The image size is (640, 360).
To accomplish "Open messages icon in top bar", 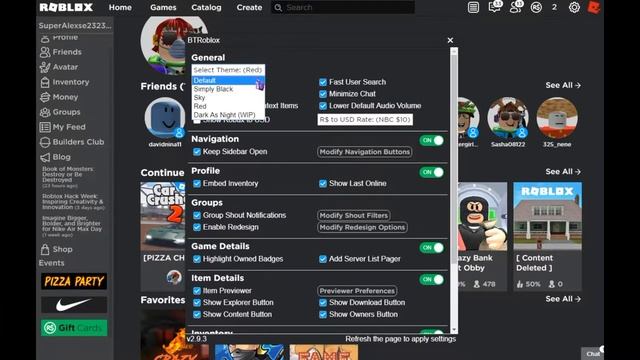I will point(495,7).
